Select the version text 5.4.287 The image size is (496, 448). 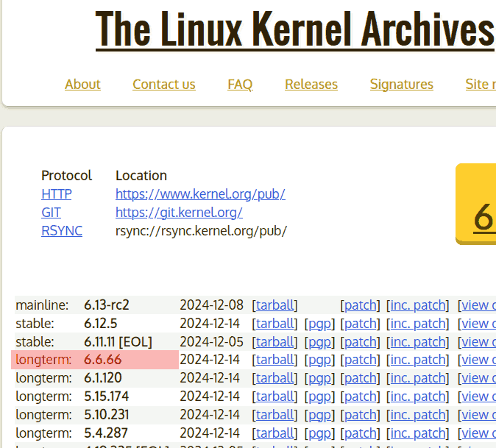click(106, 433)
